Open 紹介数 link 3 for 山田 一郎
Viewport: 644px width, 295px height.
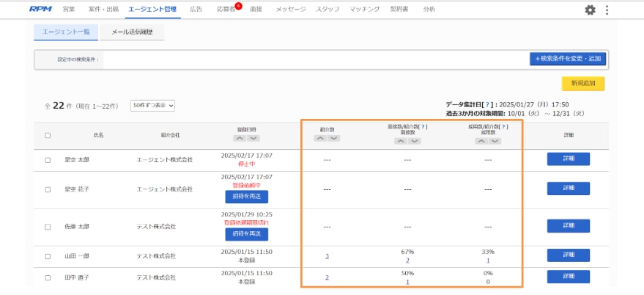coord(327,256)
